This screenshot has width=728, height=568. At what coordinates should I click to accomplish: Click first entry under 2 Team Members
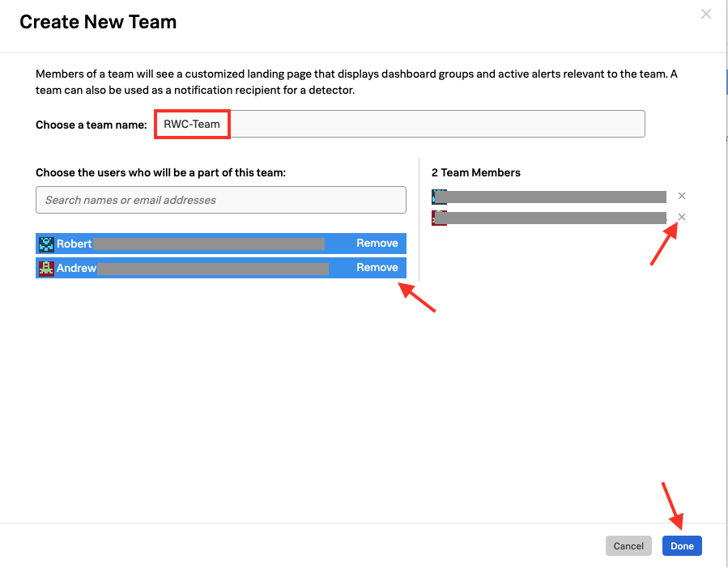[x=556, y=197]
